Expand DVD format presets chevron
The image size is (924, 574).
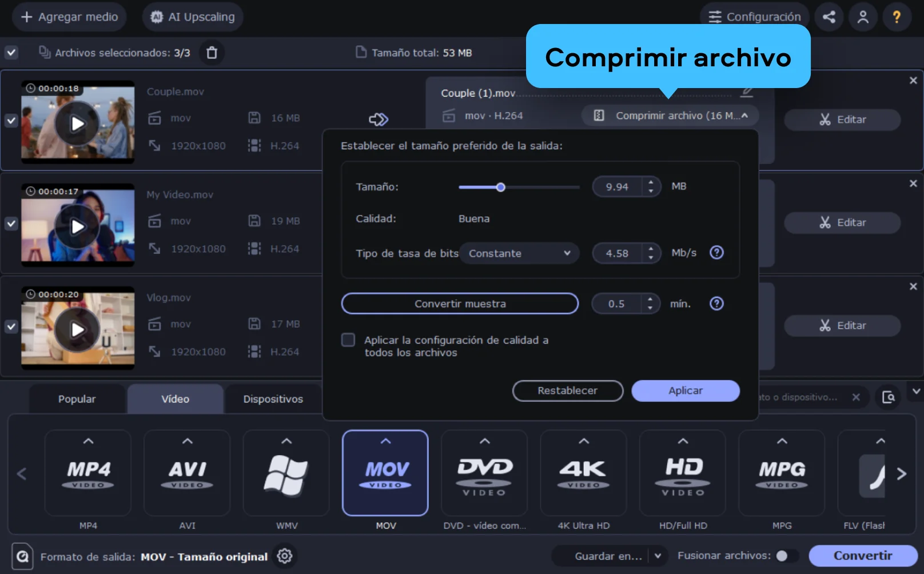pos(484,441)
